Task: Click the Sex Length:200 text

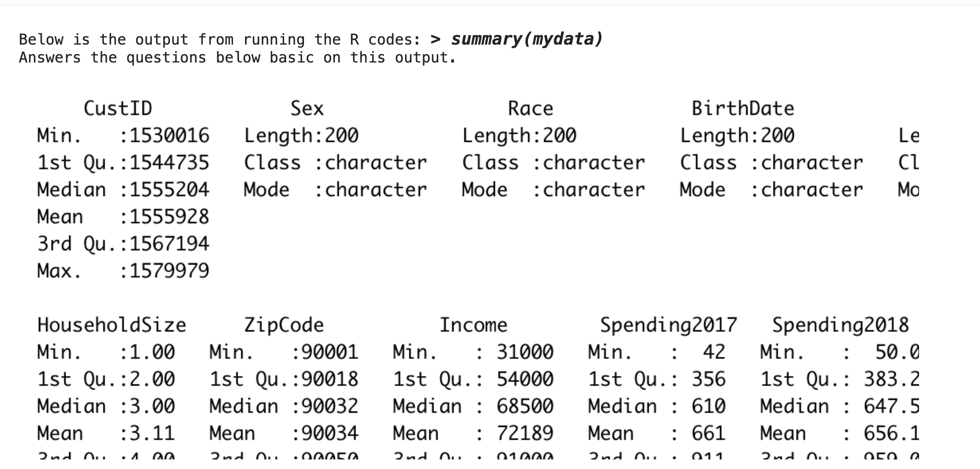Action: click(x=301, y=136)
